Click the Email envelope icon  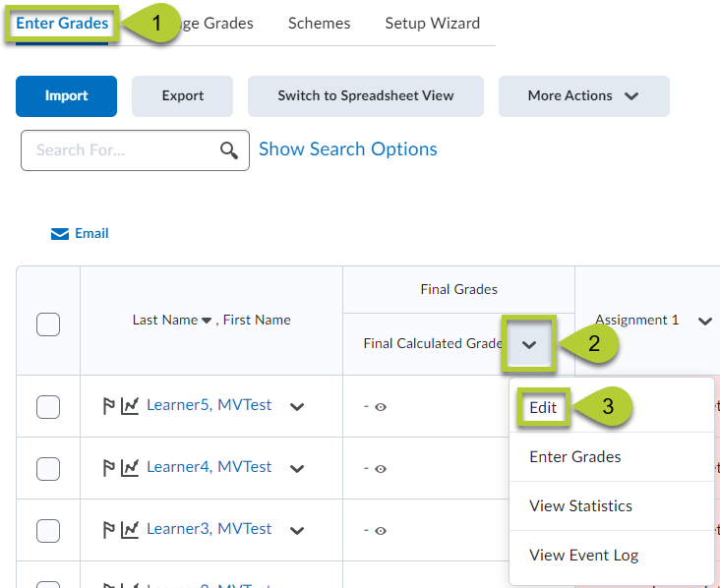[60, 234]
